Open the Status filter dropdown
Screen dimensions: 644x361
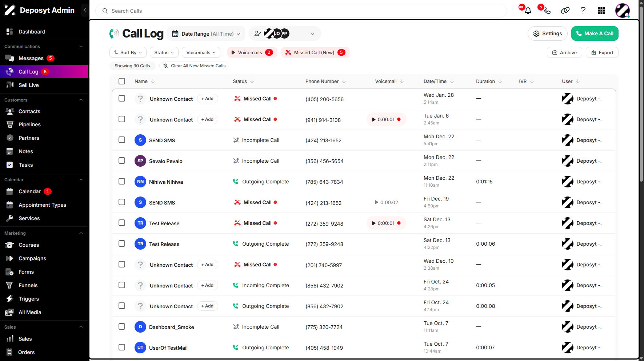[x=164, y=52]
